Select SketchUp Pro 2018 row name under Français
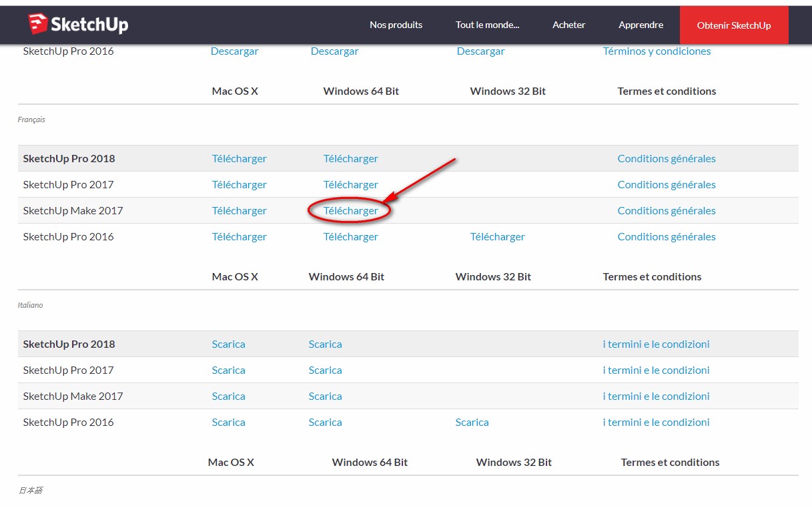Image resolution: width=812 pixels, height=506 pixels. pyautogui.click(x=69, y=159)
